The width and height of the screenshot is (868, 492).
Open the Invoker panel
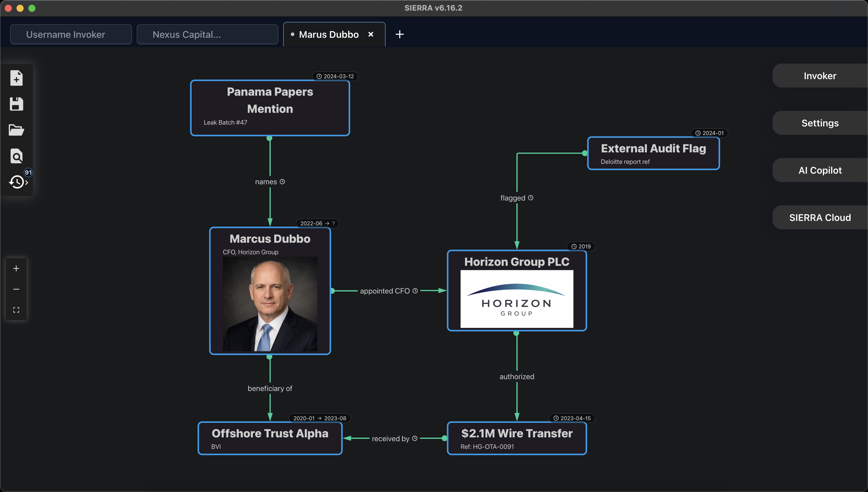tap(820, 75)
